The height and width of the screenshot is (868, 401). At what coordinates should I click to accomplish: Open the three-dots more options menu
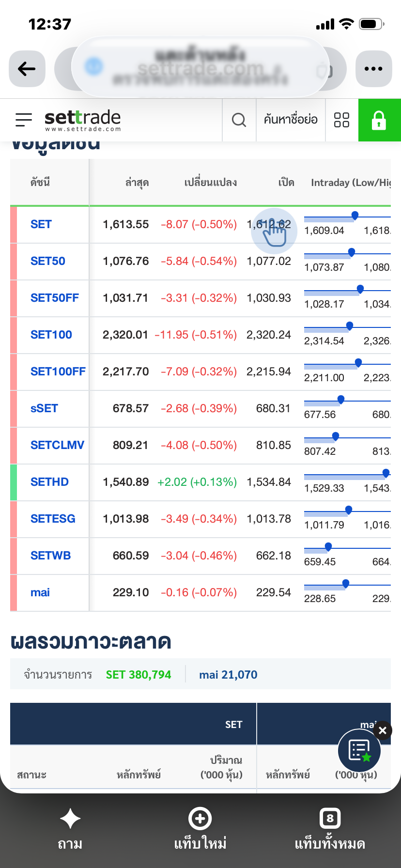373,69
